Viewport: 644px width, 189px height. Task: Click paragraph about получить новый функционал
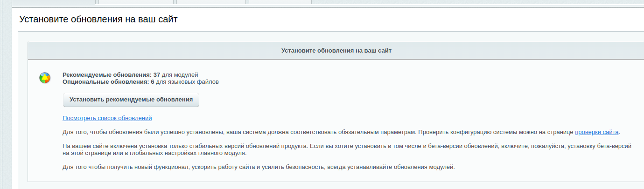point(259,167)
